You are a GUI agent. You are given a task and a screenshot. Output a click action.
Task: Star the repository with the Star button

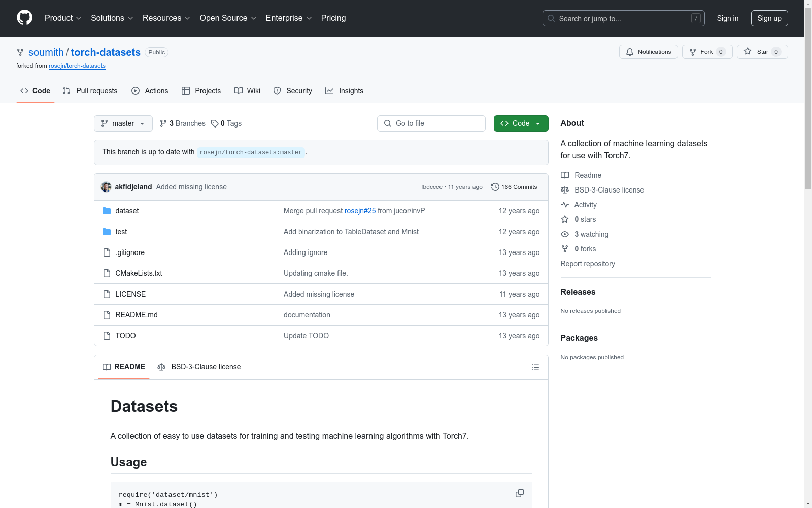762,52
